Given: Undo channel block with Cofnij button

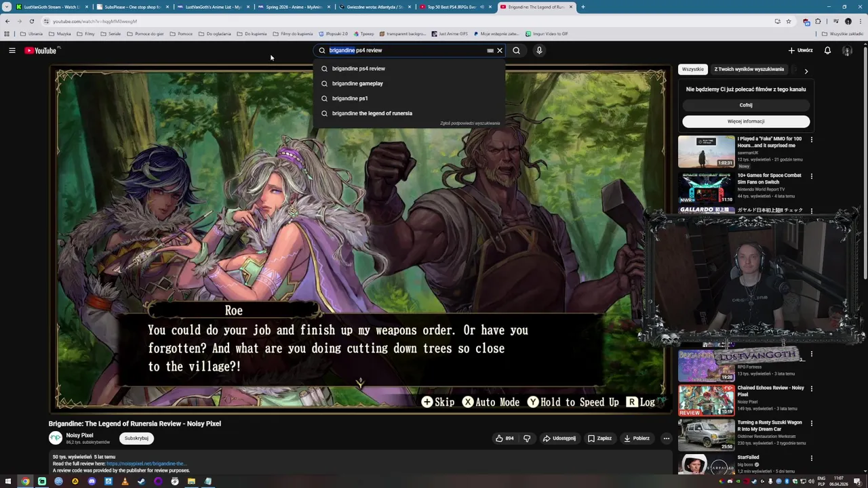Looking at the screenshot, I should (746, 105).
